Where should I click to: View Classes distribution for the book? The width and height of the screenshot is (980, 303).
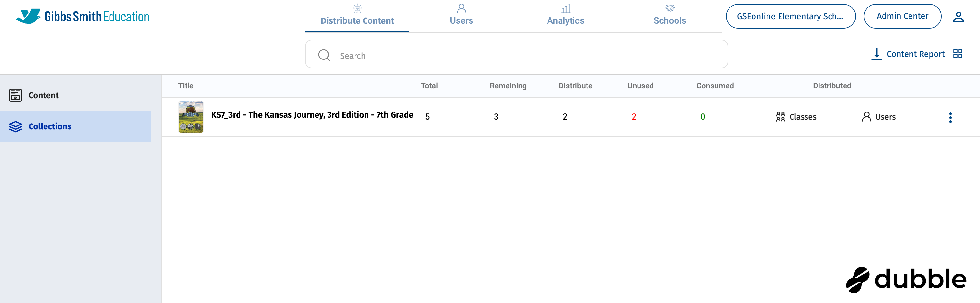pyautogui.click(x=796, y=117)
